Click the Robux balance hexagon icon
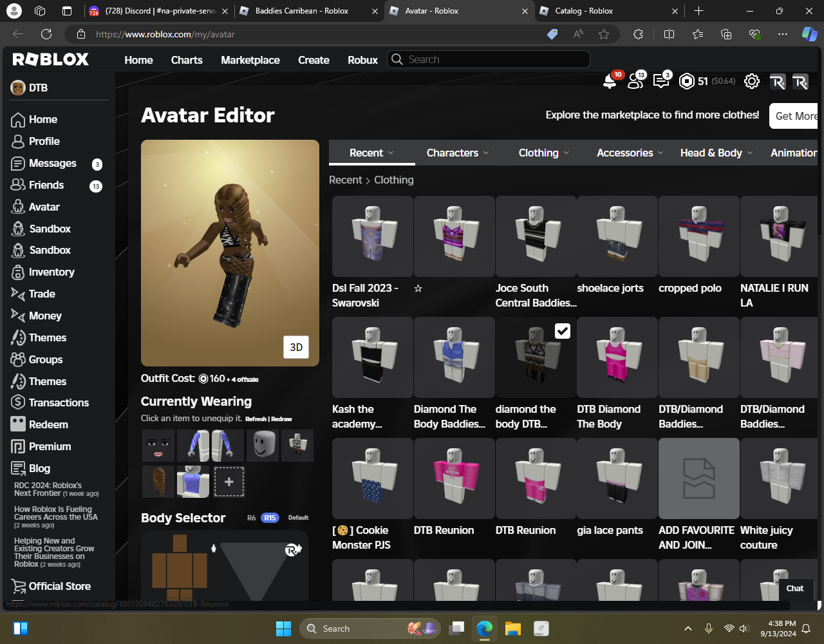824x644 pixels. [x=687, y=81]
